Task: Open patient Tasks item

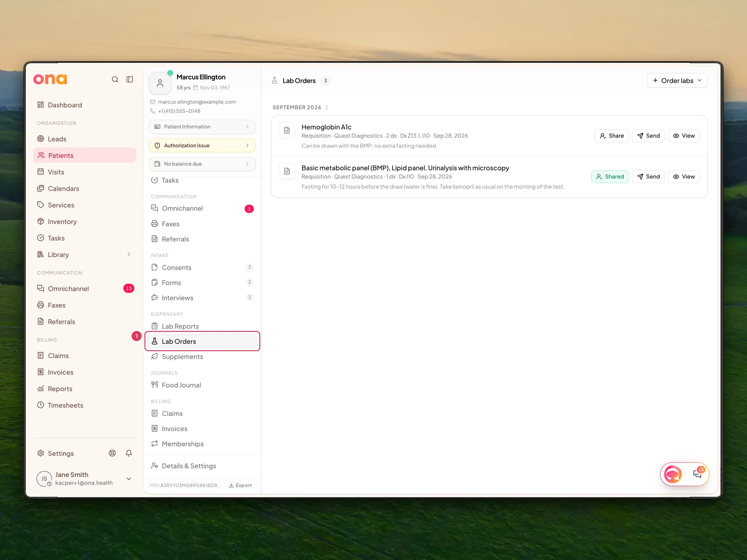Action: tap(202, 180)
